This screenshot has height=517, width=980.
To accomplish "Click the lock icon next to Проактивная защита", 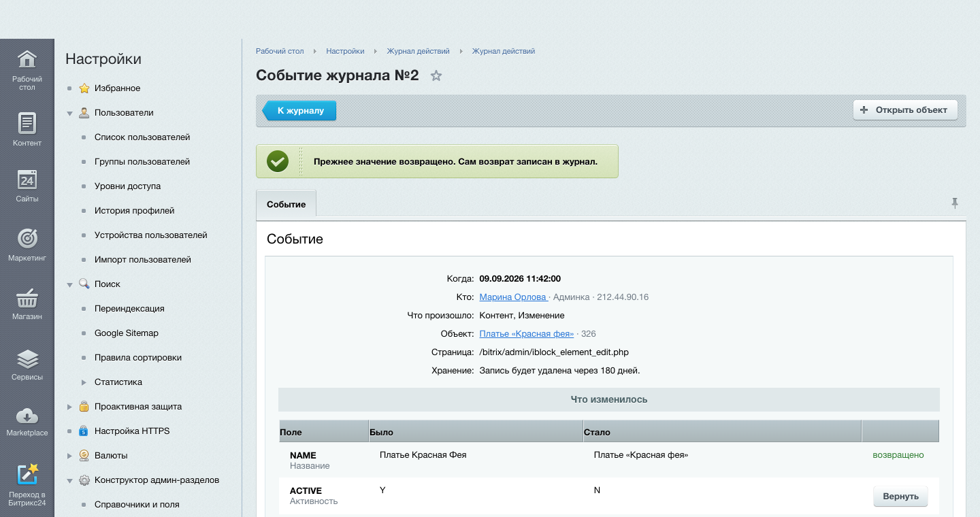I will tap(84, 407).
